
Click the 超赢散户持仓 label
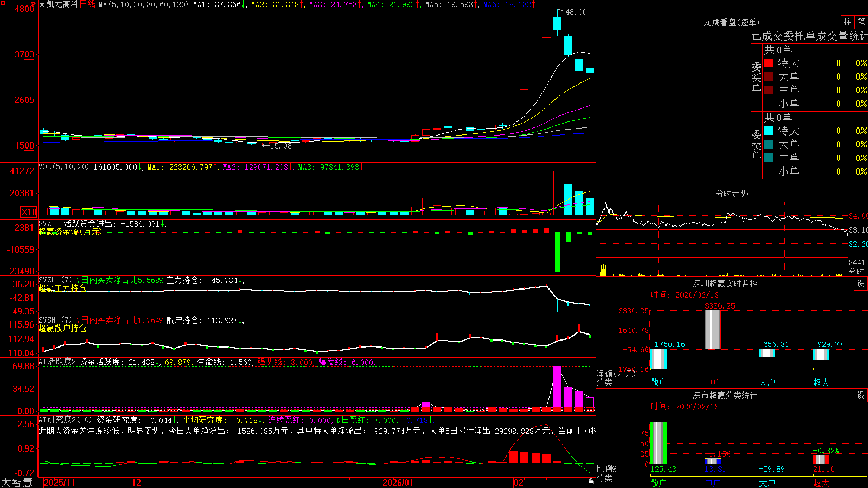click(62, 328)
